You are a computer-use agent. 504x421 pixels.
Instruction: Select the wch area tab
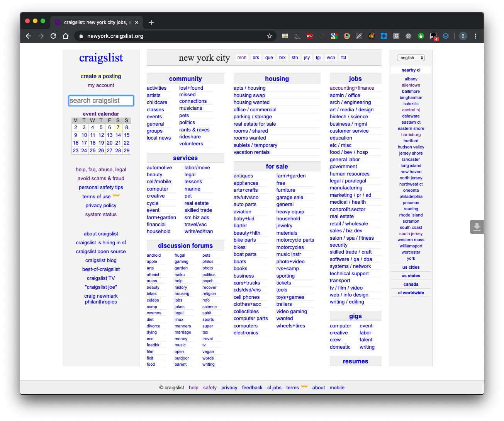click(x=331, y=58)
